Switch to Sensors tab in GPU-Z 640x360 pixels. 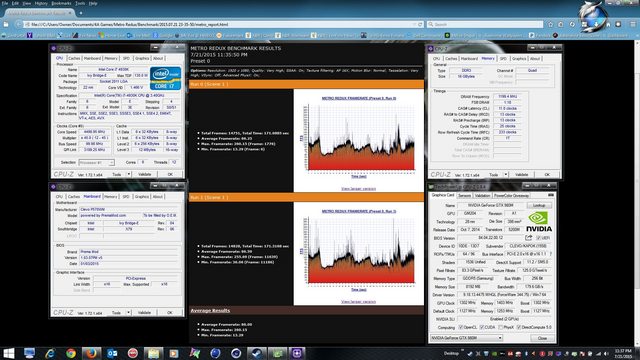click(464, 196)
